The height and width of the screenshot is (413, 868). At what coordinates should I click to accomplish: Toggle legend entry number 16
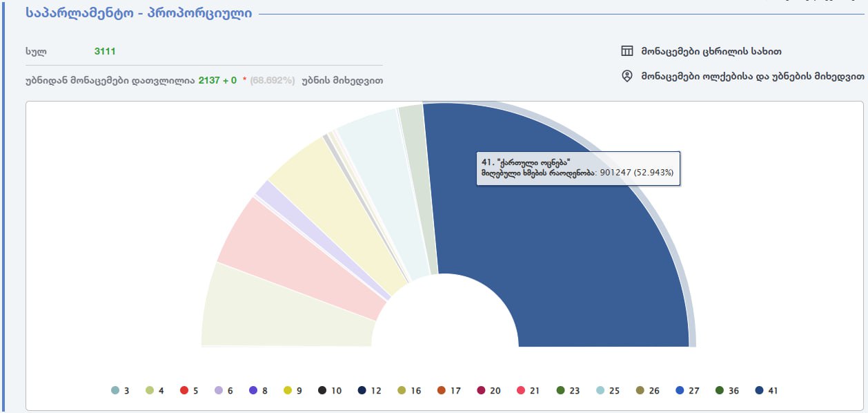click(x=410, y=390)
